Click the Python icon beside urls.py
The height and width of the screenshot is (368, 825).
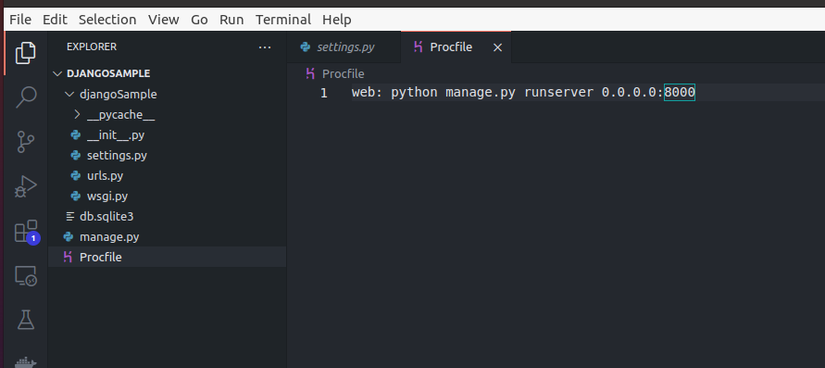(76, 176)
